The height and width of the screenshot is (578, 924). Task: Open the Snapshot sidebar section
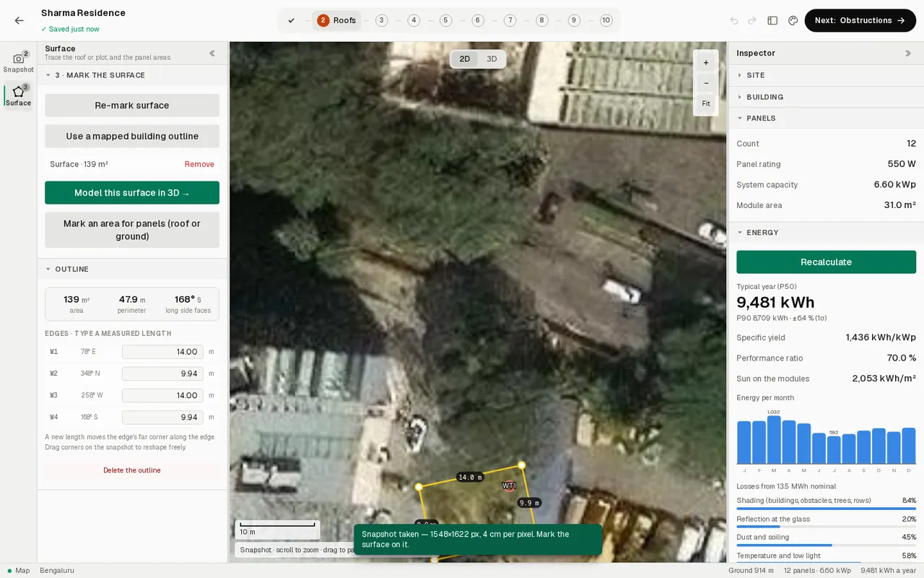click(18, 62)
